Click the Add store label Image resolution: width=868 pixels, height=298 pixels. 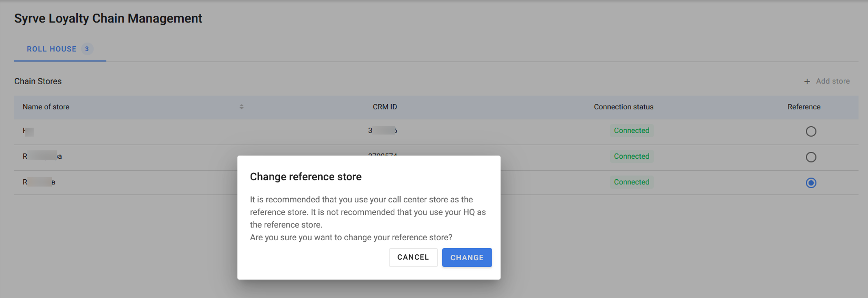[832, 81]
